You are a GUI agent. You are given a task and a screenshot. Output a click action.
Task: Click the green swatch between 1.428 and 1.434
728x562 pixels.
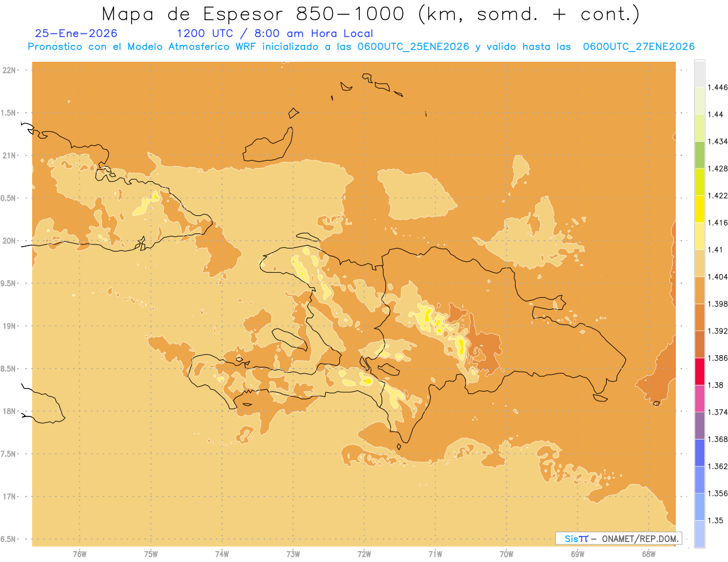699,155
